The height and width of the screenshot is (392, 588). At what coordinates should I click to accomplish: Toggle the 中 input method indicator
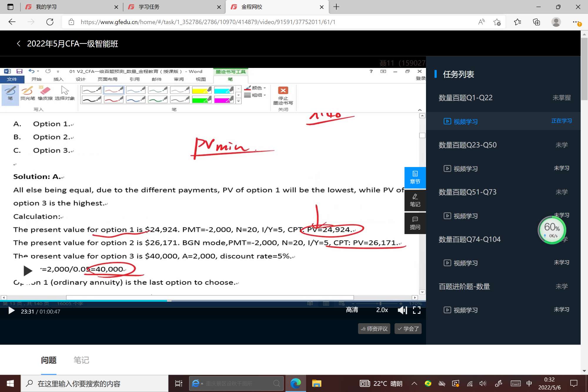(x=529, y=383)
